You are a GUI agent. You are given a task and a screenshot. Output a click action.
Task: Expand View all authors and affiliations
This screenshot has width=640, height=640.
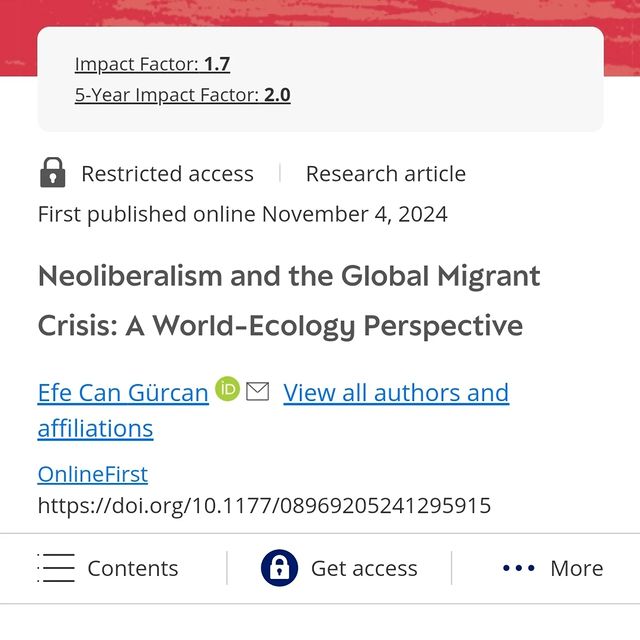tap(396, 392)
